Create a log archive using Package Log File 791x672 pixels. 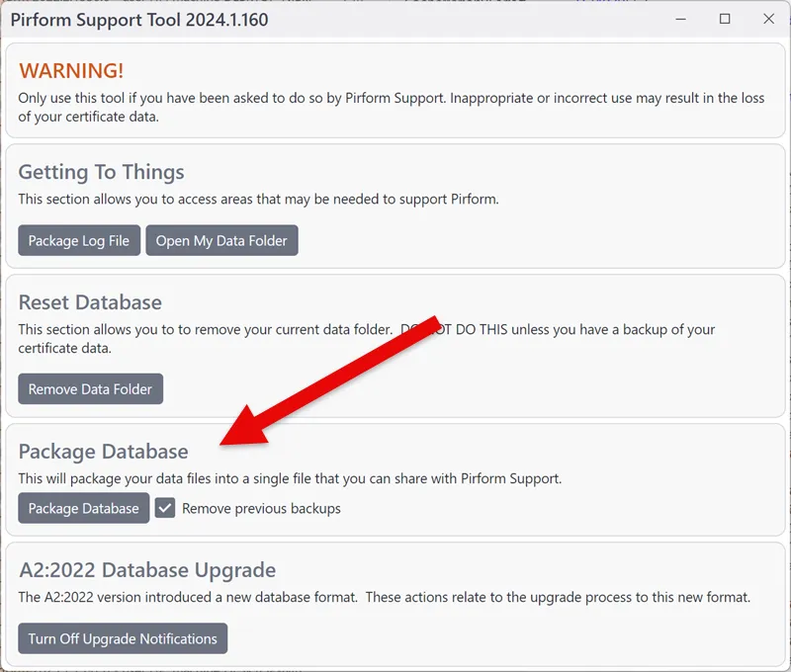coord(78,240)
